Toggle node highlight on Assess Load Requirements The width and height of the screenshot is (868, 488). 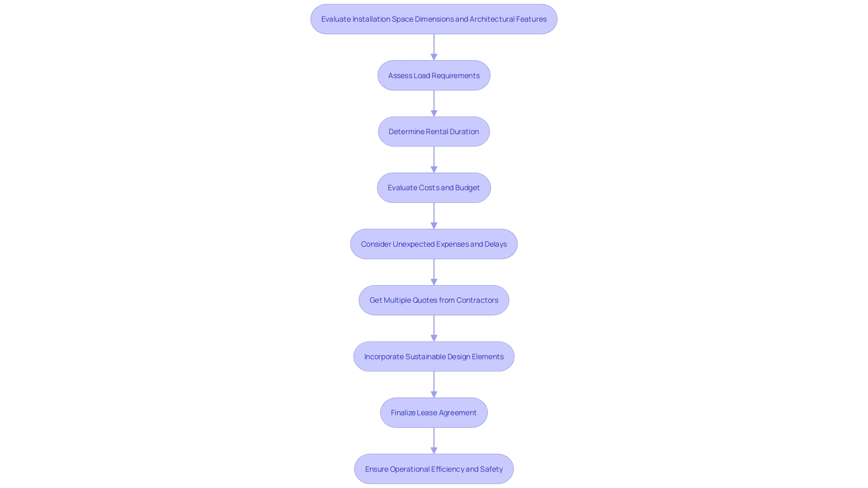pos(434,75)
